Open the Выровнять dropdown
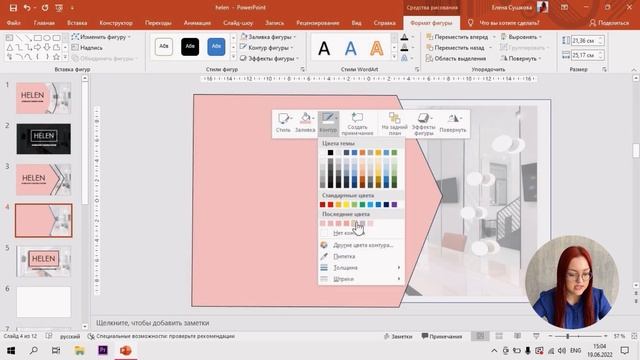Image resolution: width=640 pixels, height=360 pixels. pyautogui.click(x=521, y=37)
